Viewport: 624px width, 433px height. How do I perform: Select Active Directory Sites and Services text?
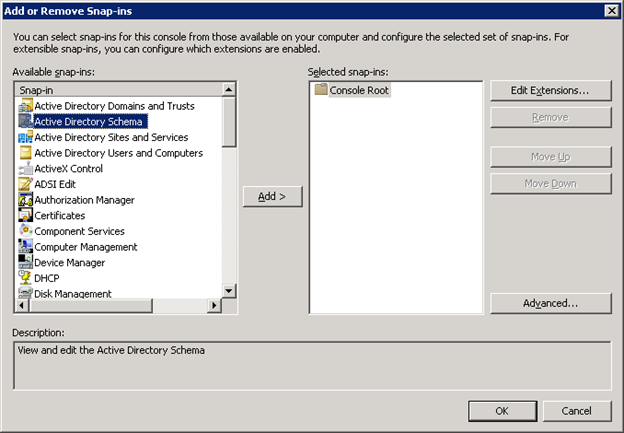[111, 137]
